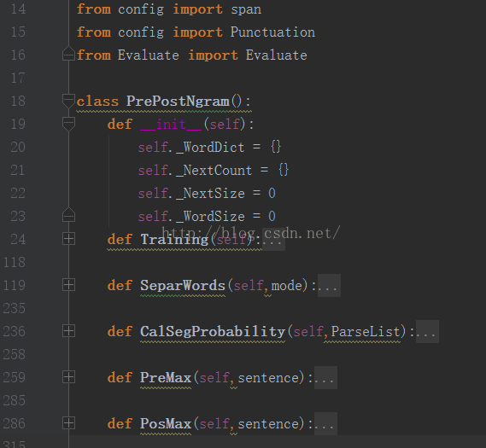The width and height of the screenshot is (486, 448).
Task: Click the Training method name
Action: coord(174,240)
